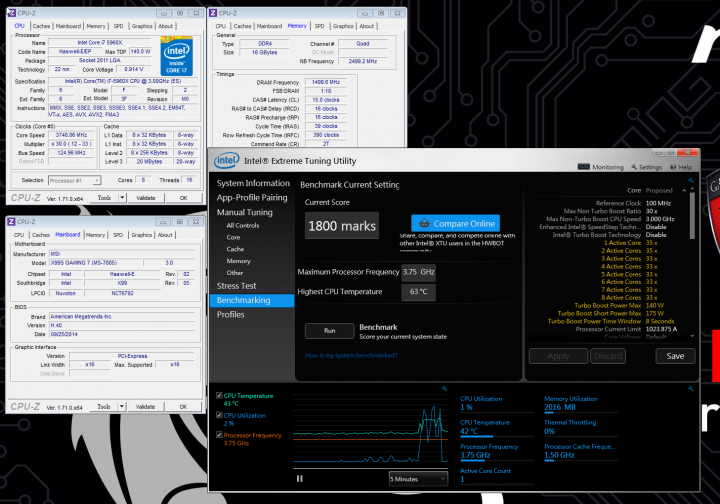Open Settings wrench in Intel XTU header
Image resolution: width=720 pixels, height=504 pixels.
(647, 167)
